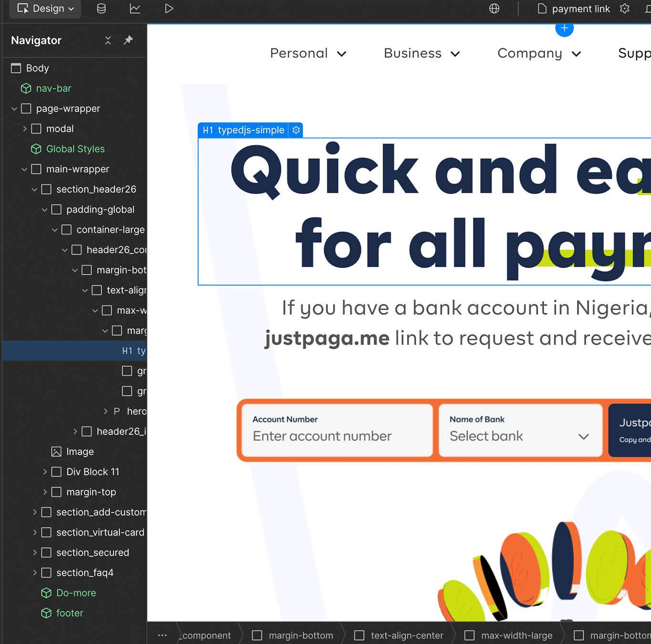
Task: Expand the header26_image node
Action: click(x=75, y=432)
